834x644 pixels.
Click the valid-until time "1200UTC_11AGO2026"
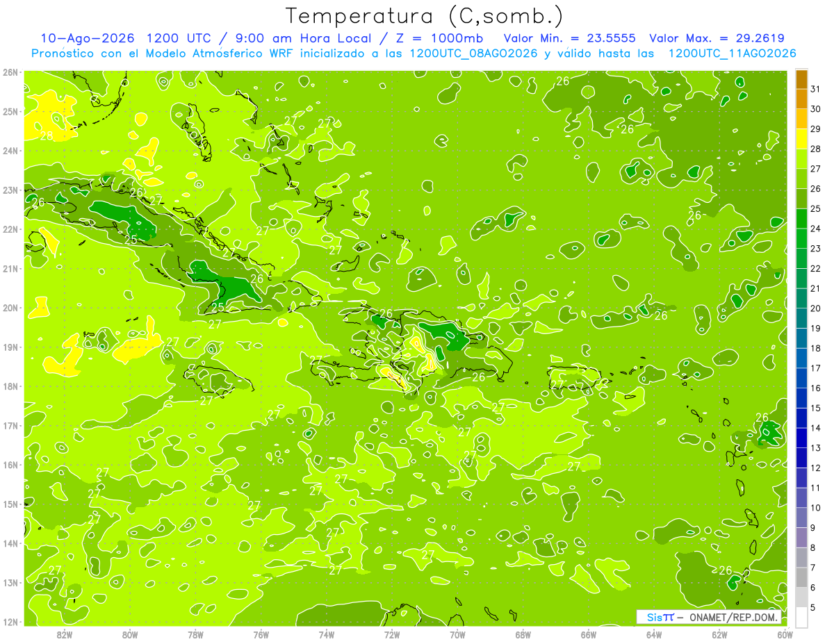732,53
